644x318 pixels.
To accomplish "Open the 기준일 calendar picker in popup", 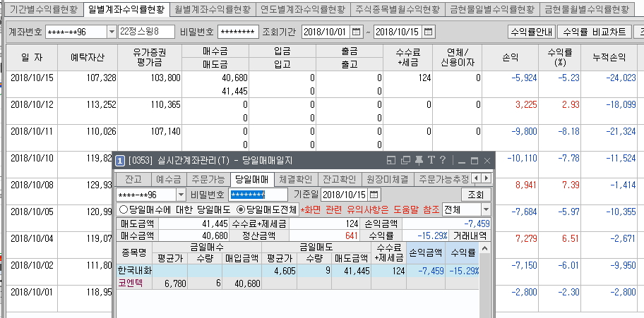I will 374,194.
